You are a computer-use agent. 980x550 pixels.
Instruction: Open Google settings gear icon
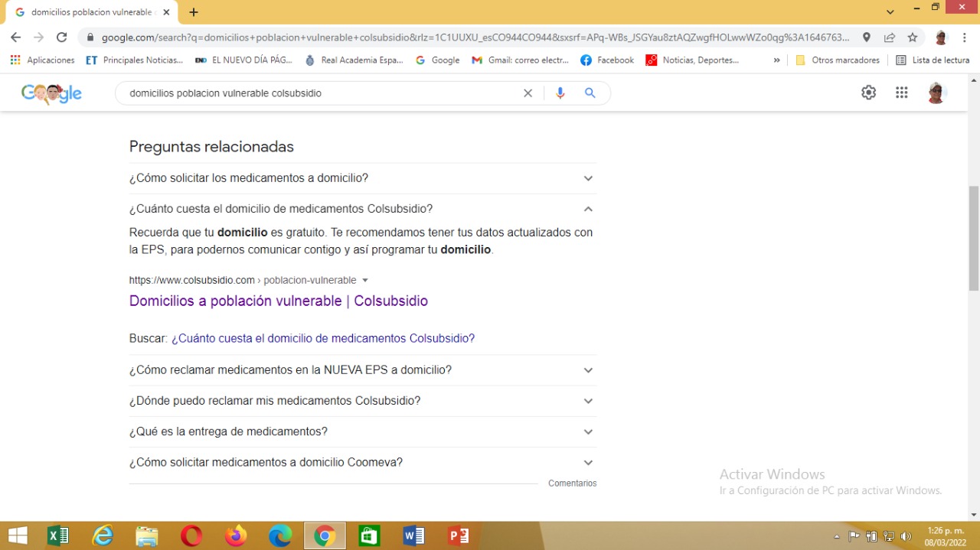pyautogui.click(x=868, y=93)
